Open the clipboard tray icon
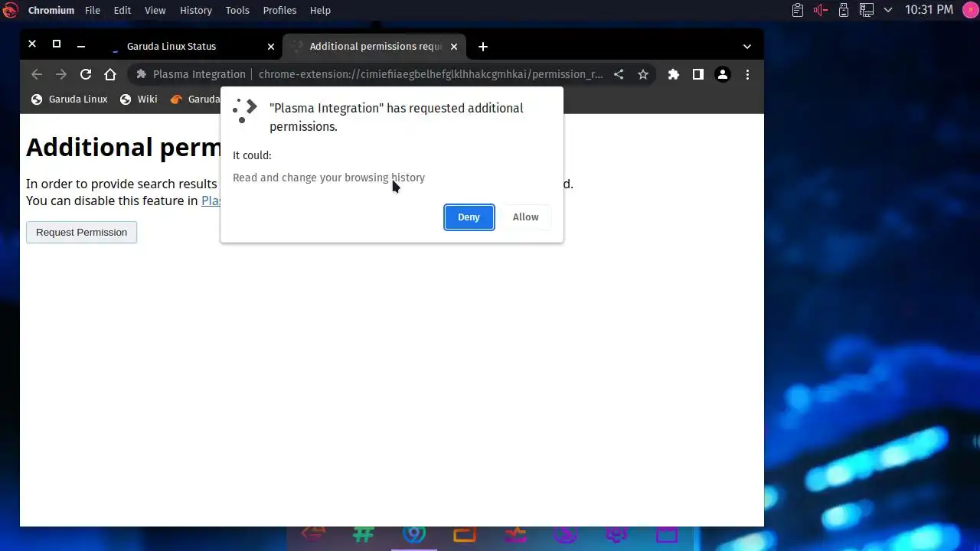The height and width of the screenshot is (551, 980). point(798,10)
